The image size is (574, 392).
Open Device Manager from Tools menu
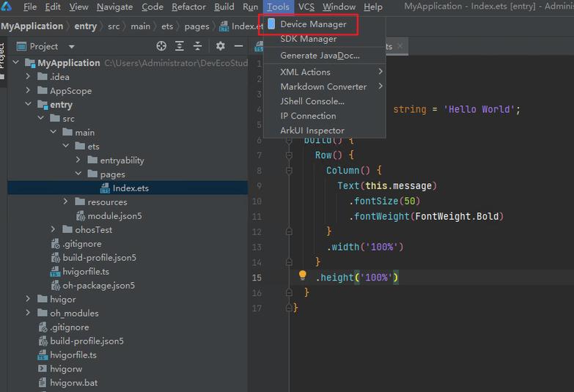pos(313,24)
